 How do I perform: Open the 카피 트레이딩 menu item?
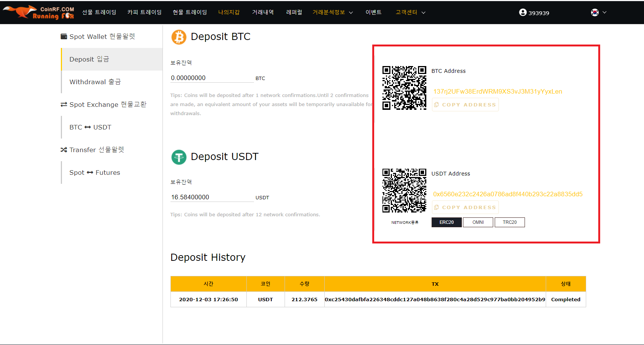[x=144, y=12]
